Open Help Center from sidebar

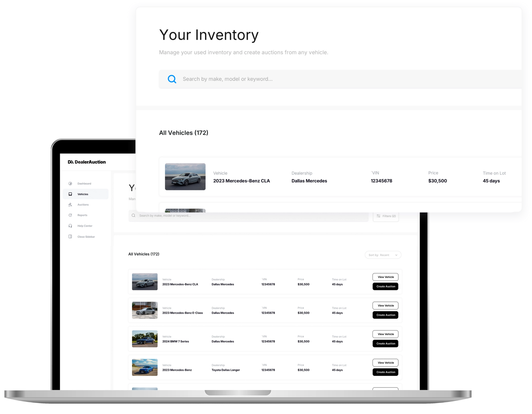(x=86, y=226)
